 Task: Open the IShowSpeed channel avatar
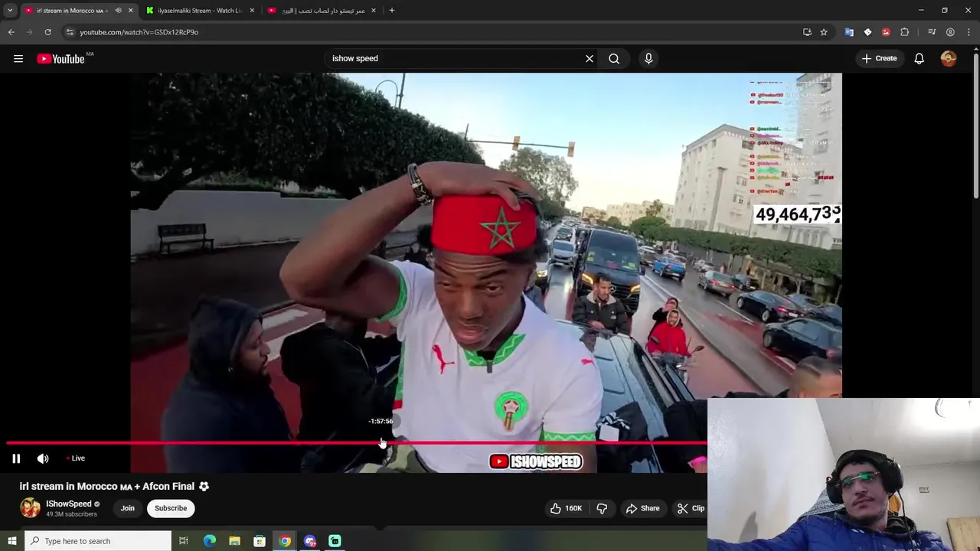[30, 508]
